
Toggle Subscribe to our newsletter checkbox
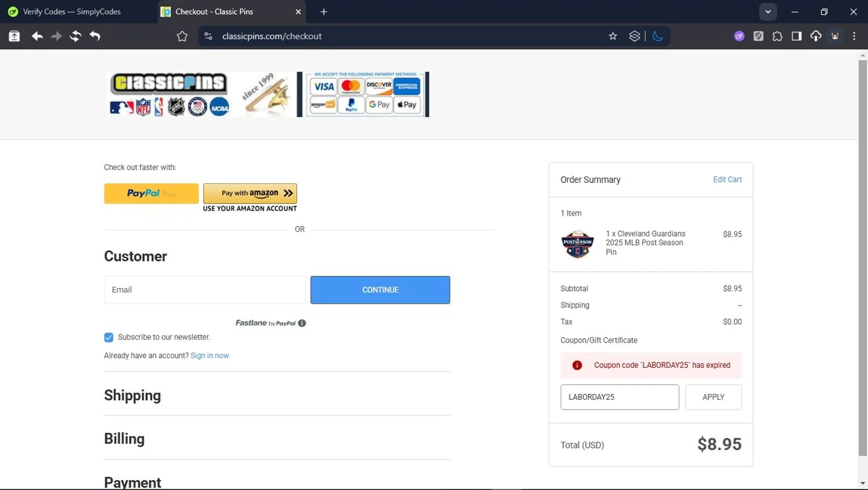click(109, 337)
